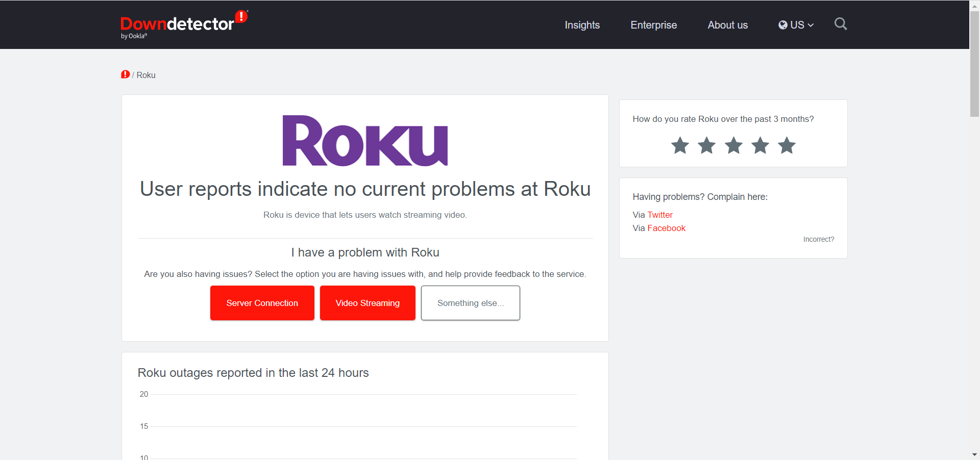Rate Roku three stars
Screen dimensions: 980x460
(x=733, y=145)
